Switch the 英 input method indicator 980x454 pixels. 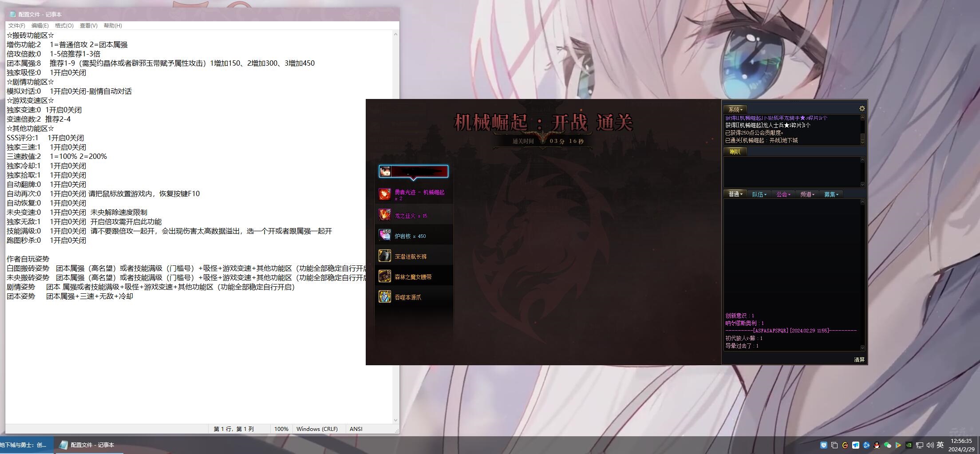pos(940,445)
